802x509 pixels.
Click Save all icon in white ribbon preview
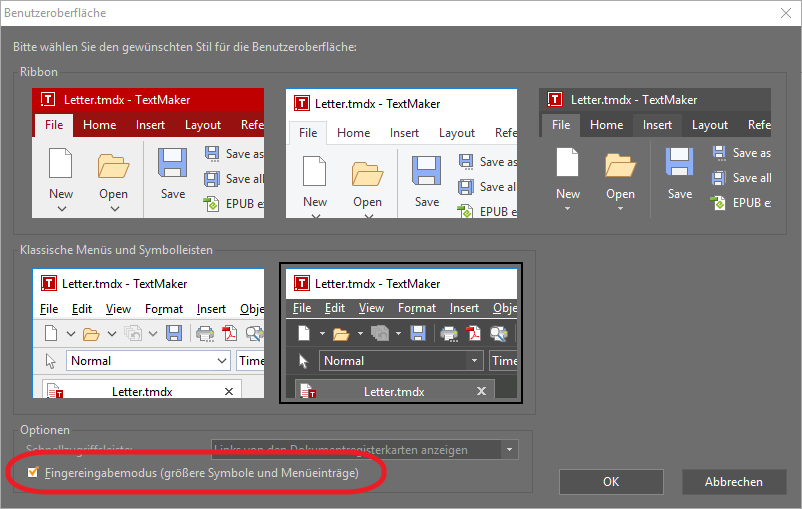tap(465, 187)
